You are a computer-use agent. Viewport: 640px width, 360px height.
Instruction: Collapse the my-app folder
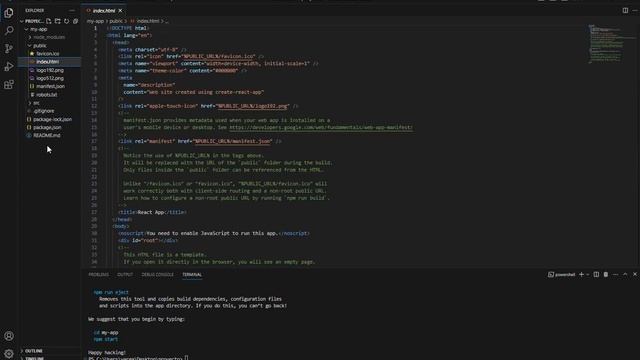coord(39,29)
